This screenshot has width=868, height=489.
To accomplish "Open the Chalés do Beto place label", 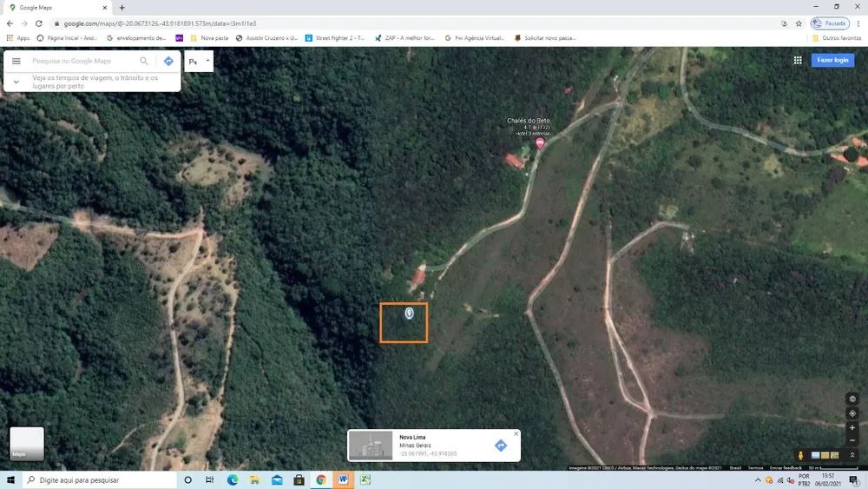I will coord(528,120).
